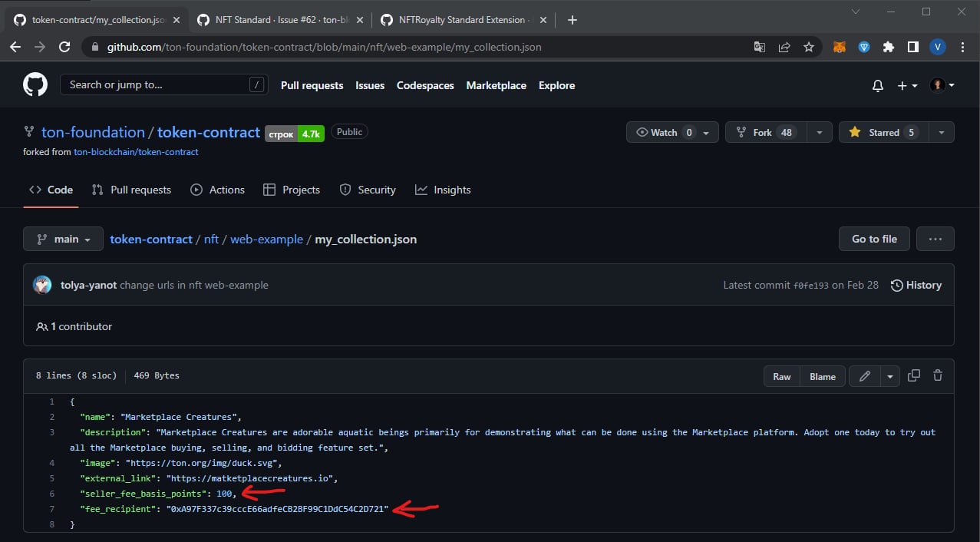The image size is (980, 542).
Task: Open the Extensions puzzle menu
Action: point(889,47)
